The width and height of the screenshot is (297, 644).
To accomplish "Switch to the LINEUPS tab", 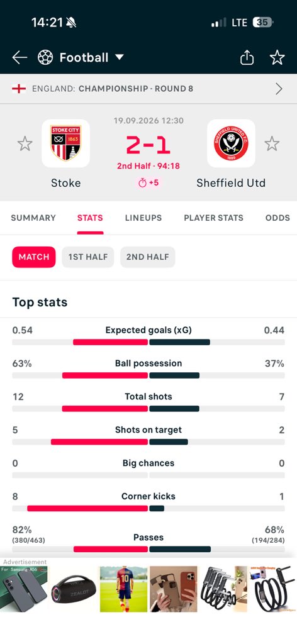I will 143,218.
